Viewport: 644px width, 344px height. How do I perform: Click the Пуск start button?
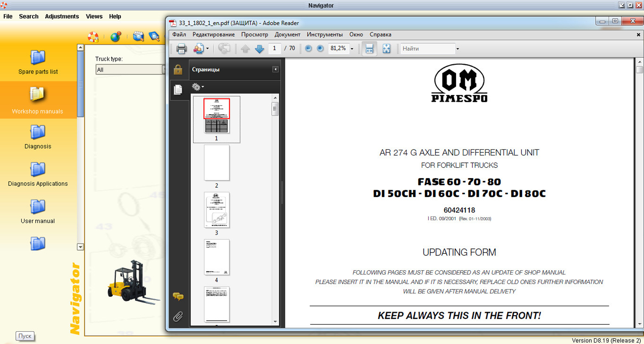point(25,336)
